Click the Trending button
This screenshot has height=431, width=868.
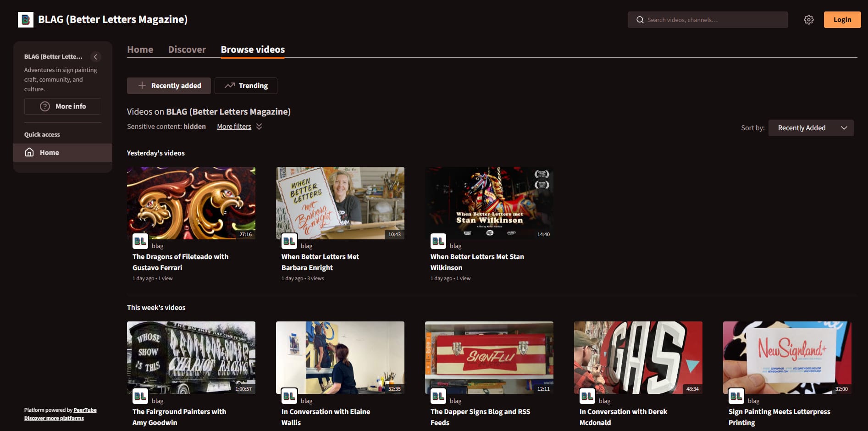click(246, 86)
